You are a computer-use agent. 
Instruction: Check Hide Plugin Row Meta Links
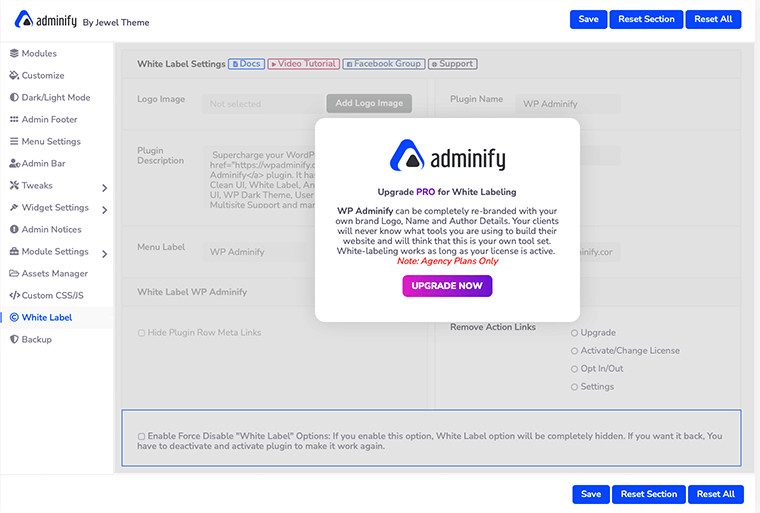pos(141,333)
